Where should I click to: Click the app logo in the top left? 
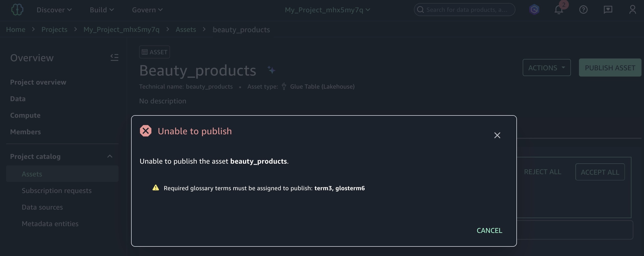point(17,10)
